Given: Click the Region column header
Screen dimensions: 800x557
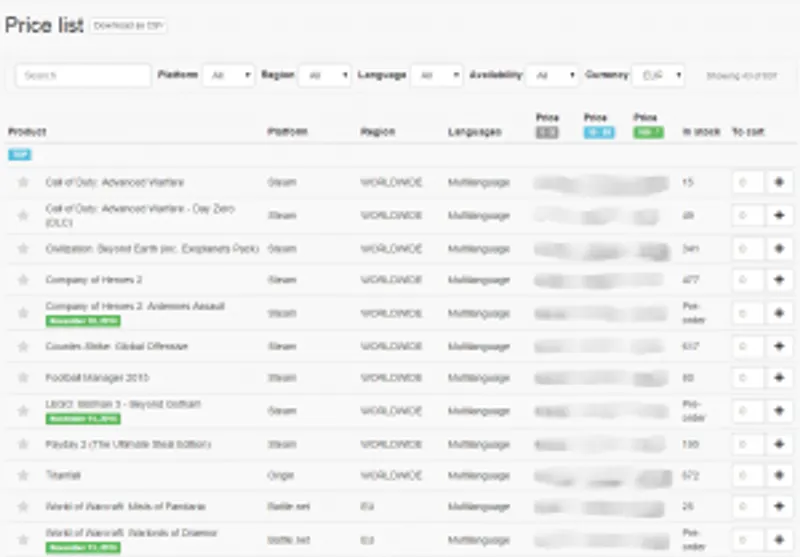Looking at the screenshot, I should click(x=378, y=132).
